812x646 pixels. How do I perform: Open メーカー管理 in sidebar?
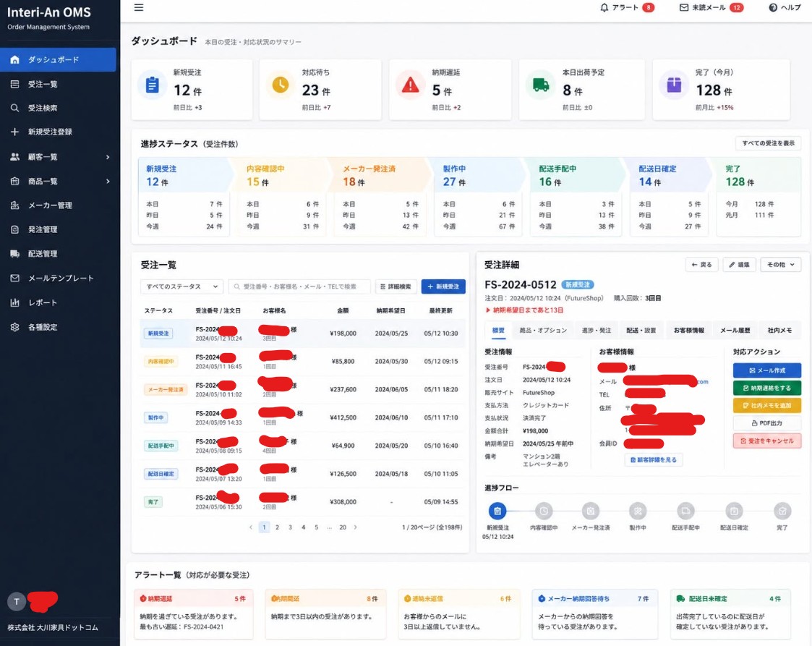pos(58,205)
